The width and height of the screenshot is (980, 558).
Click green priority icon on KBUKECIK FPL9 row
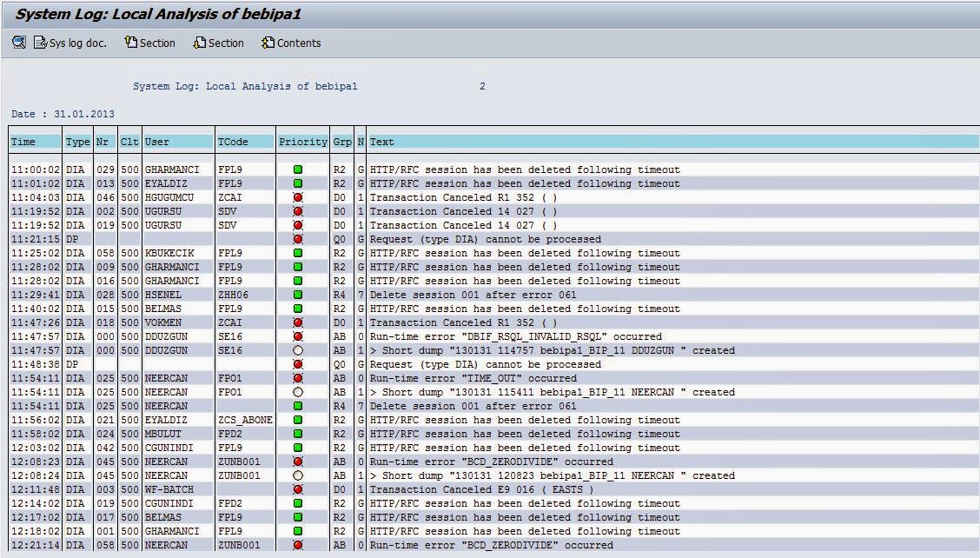pos(299,253)
